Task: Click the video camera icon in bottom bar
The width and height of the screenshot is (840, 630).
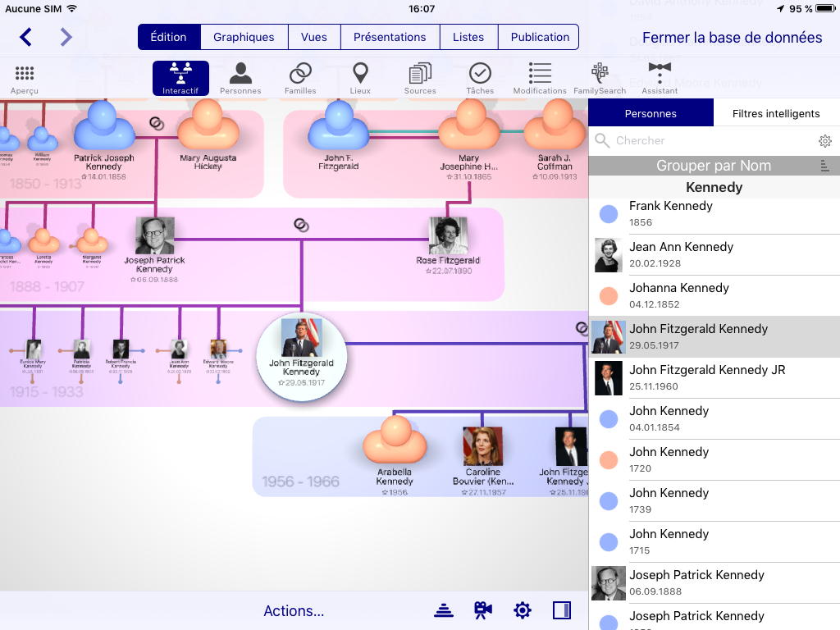Action: [482, 610]
